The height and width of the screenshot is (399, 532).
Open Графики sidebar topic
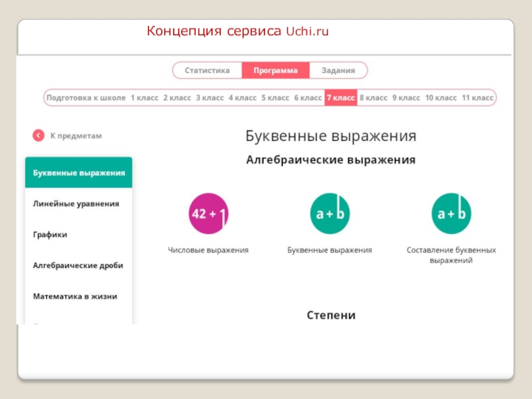(x=50, y=235)
